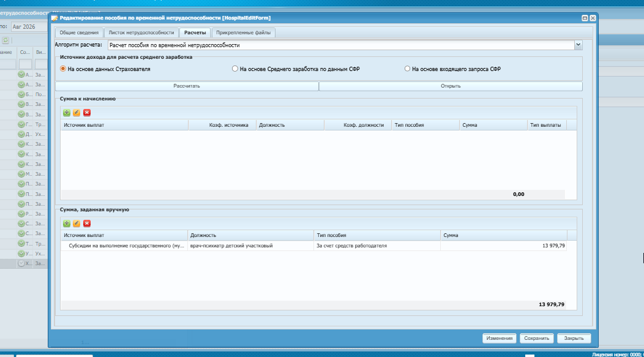Open Прикрепленные файлы tab

coord(243,32)
